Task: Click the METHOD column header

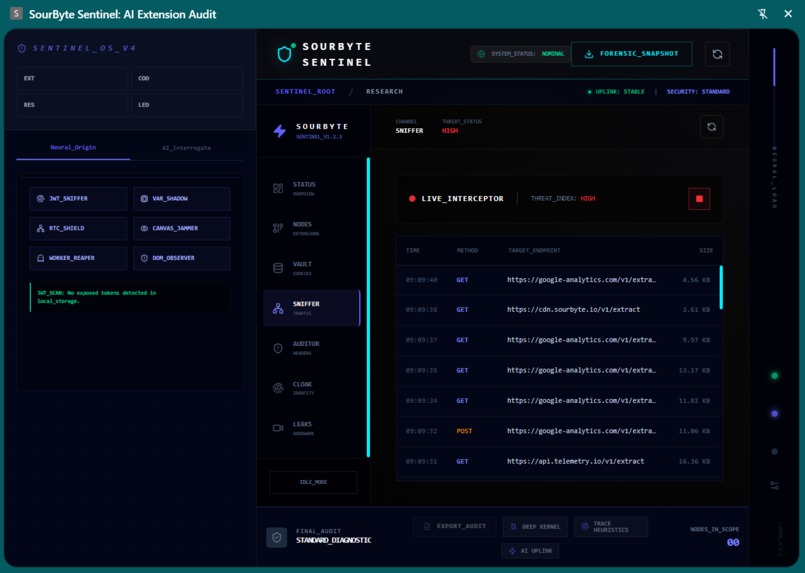Action: (x=467, y=251)
